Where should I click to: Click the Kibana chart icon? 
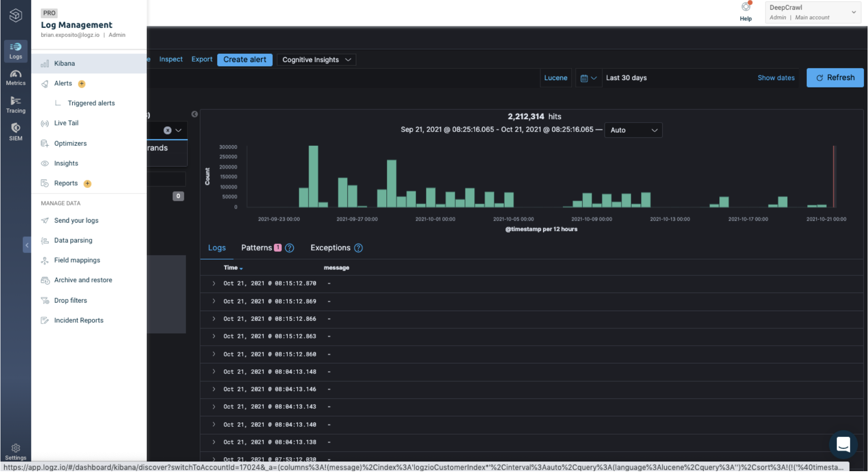point(45,64)
